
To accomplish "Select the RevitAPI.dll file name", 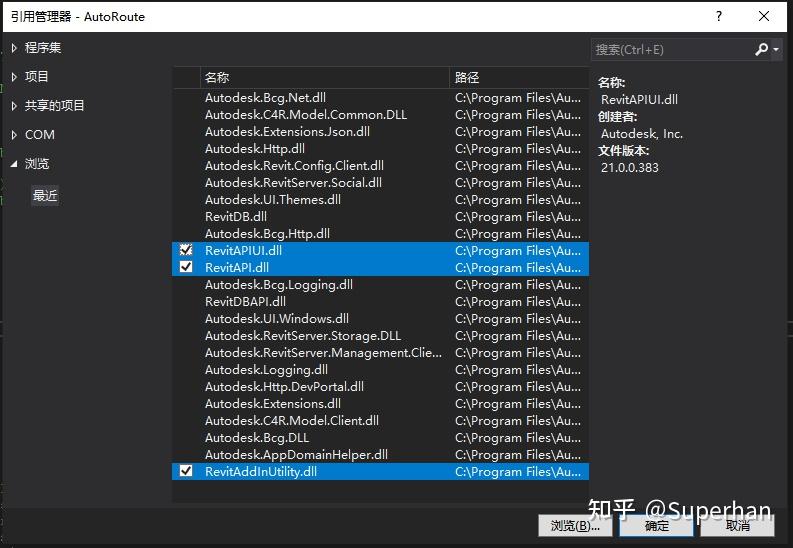I will (x=237, y=267).
